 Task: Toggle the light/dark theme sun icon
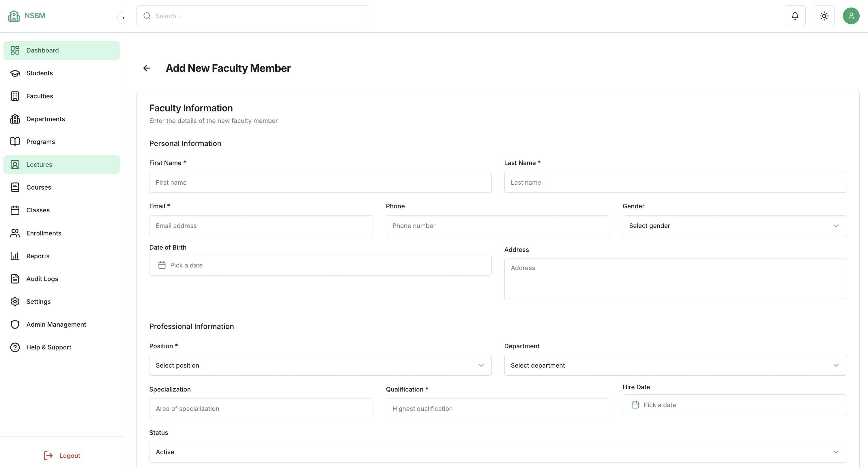[x=824, y=16]
